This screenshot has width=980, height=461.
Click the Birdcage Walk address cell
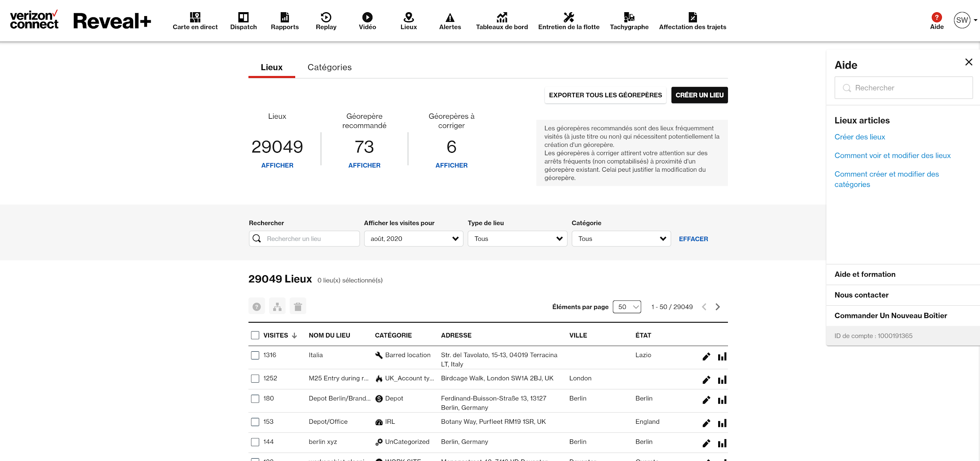coord(497,378)
